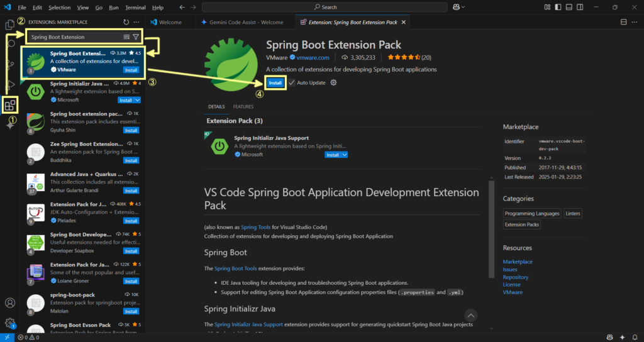The width and height of the screenshot is (644, 342).
Task: Open Customize Layout icon in title bar
Action: click(x=547, y=7)
